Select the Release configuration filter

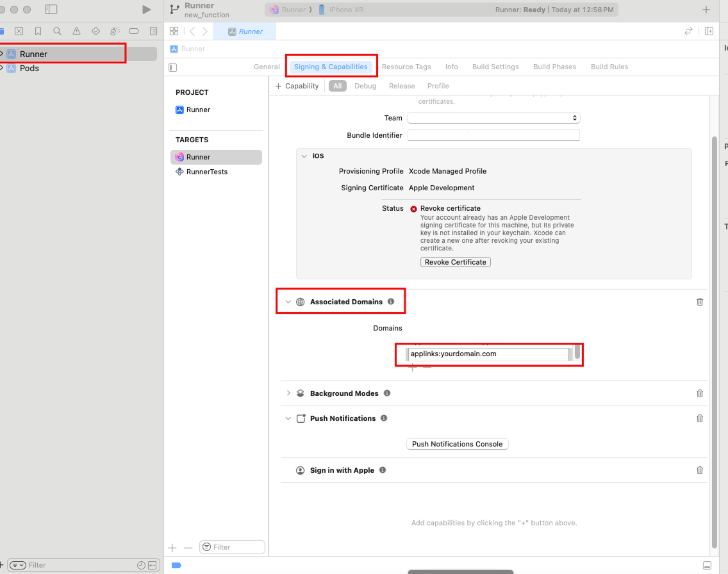click(402, 86)
